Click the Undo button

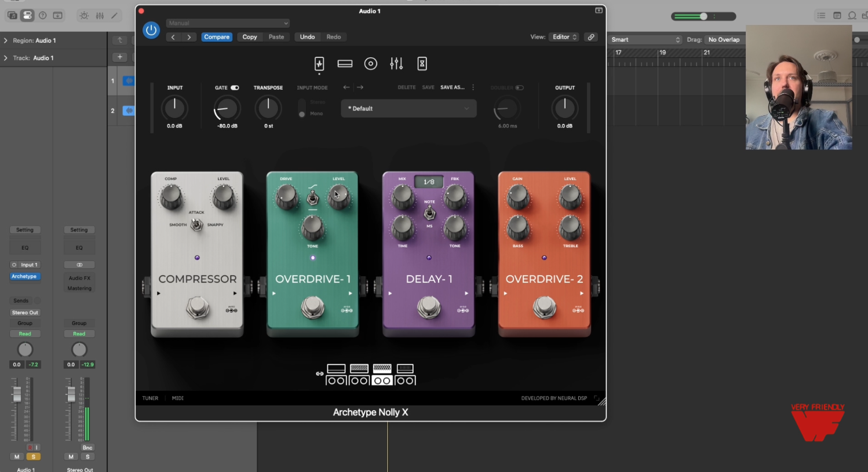coord(307,37)
